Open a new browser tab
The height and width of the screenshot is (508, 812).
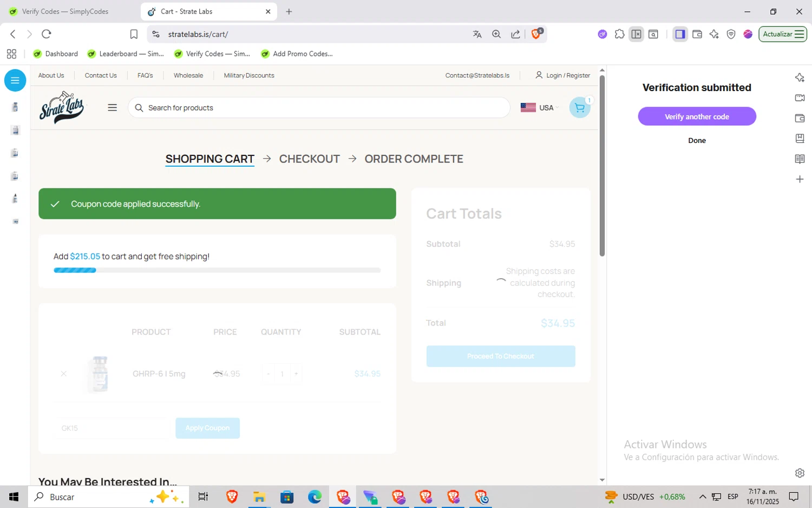[x=289, y=11]
